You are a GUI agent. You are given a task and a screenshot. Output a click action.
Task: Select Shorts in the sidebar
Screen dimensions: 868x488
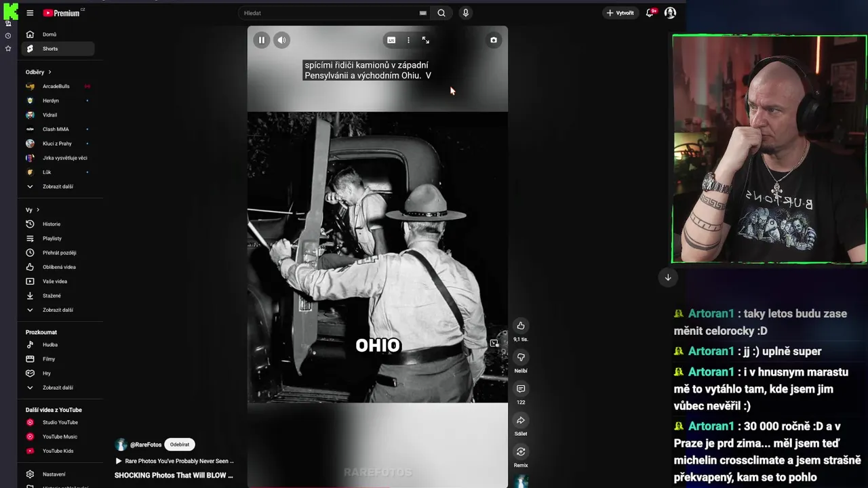[58, 49]
